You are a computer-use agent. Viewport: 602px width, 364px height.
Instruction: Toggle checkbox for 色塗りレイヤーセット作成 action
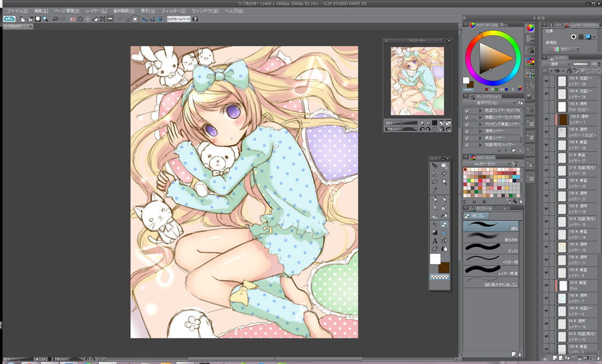466,110
